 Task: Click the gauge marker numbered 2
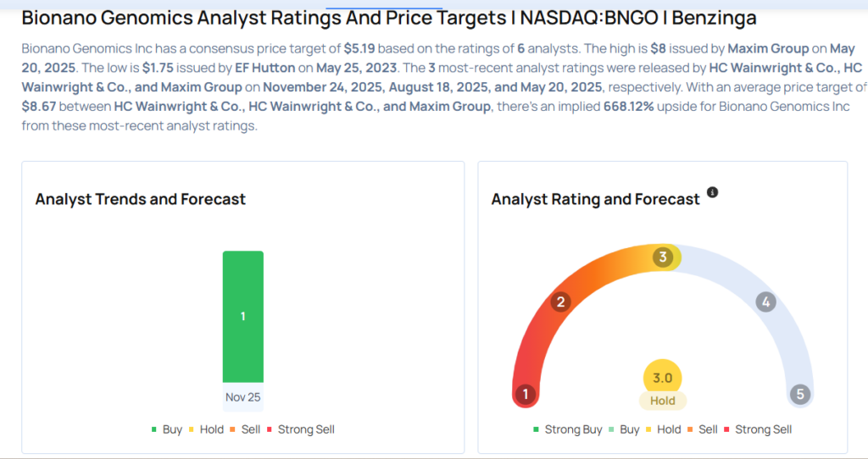pos(560,302)
